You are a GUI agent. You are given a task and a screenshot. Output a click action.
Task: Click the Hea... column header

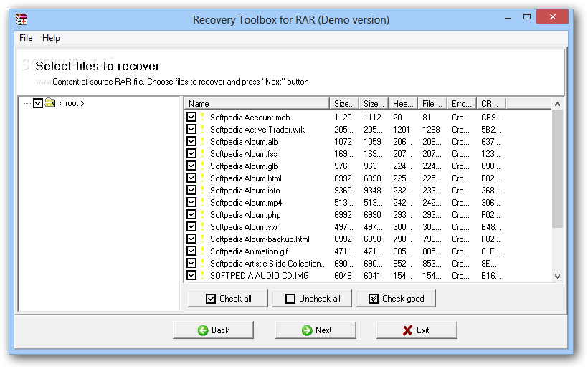click(x=403, y=104)
